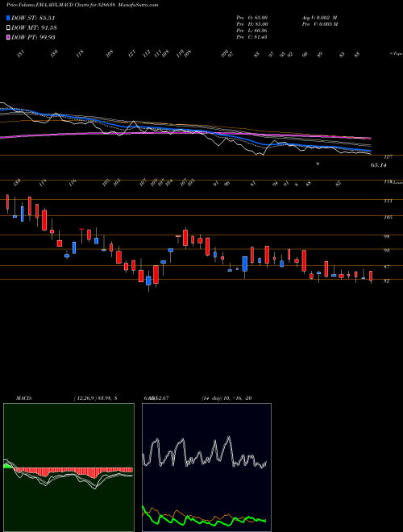Select the 'MACD:' heading label
Image resolution: width=403 pixels, height=532 pixels.
[23, 398]
